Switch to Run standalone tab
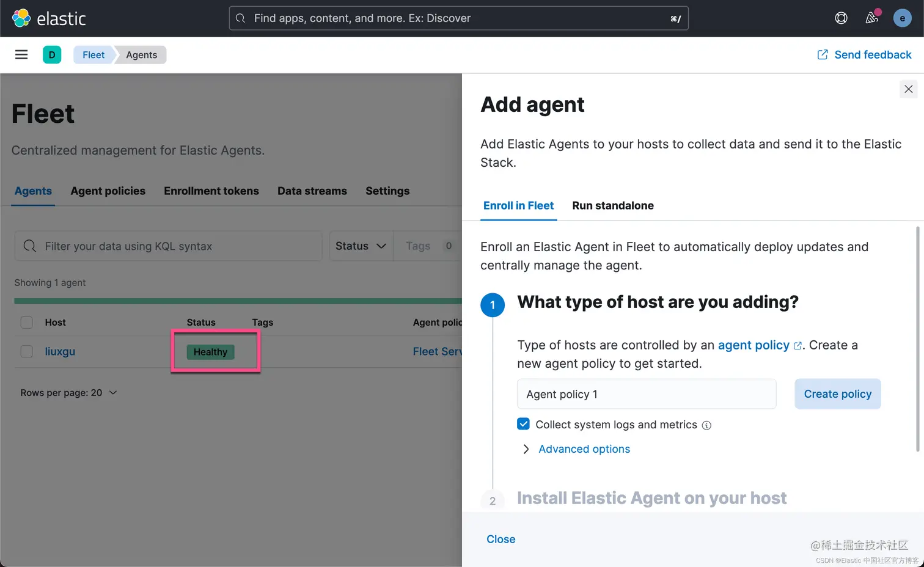Screen dimensions: 924x567 [613, 206]
